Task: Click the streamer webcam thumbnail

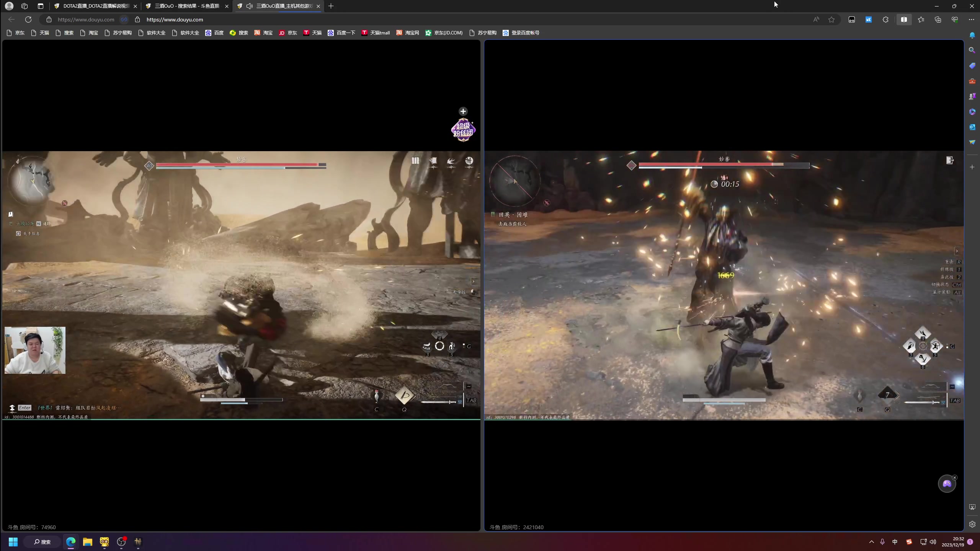Action: click(x=35, y=350)
